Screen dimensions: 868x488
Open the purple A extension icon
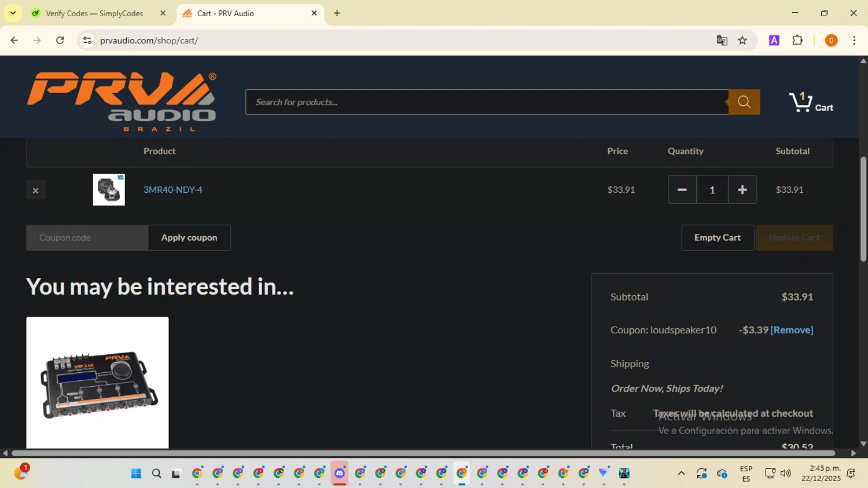click(774, 41)
